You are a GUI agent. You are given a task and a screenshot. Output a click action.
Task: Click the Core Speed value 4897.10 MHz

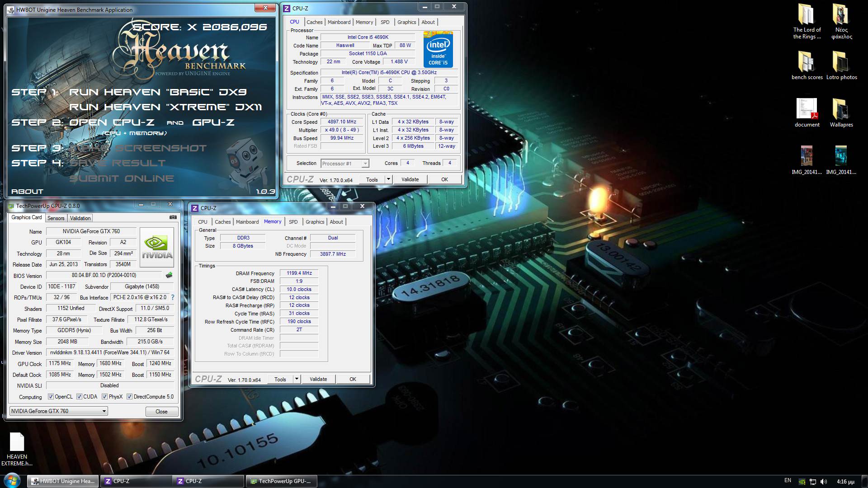coord(342,122)
